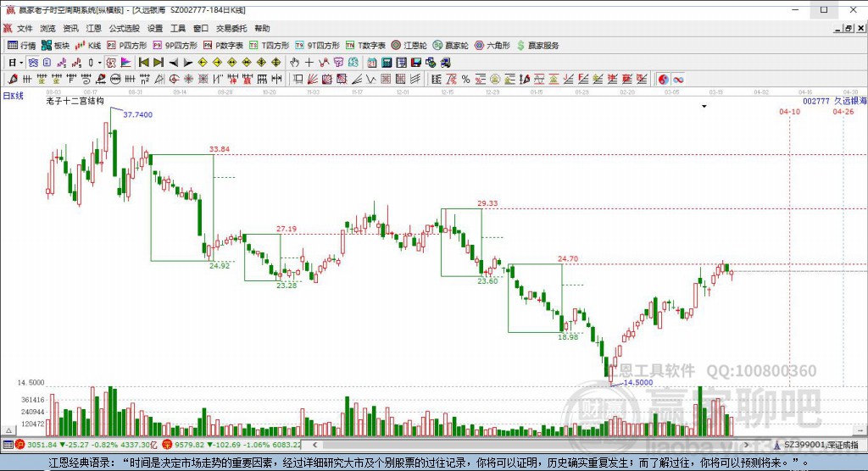Open the 江恩 menu
This screenshot has height=471, width=868.
pos(93,28)
